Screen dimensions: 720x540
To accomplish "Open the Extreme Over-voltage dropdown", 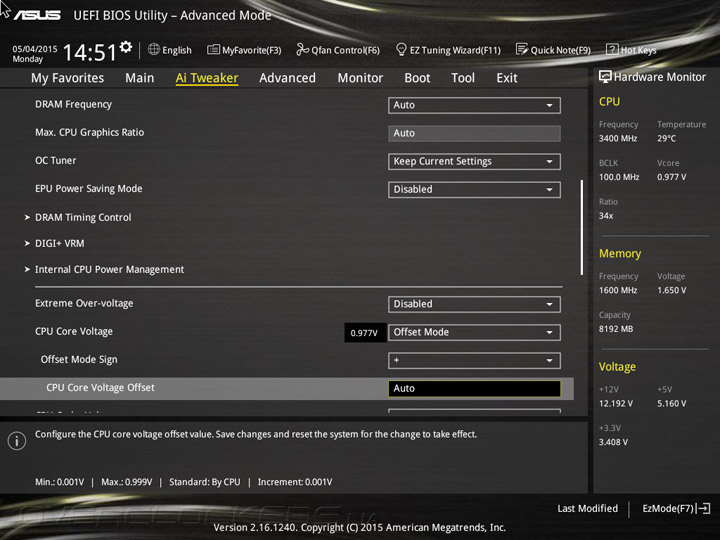I will click(x=474, y=304).
